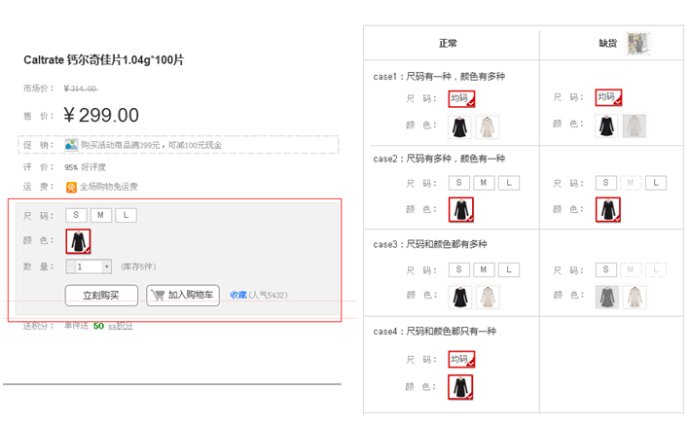Choose black dress in case1 正常 column
Image resolution: width=690 pixels, height=426 pixels.
(460, 127)
